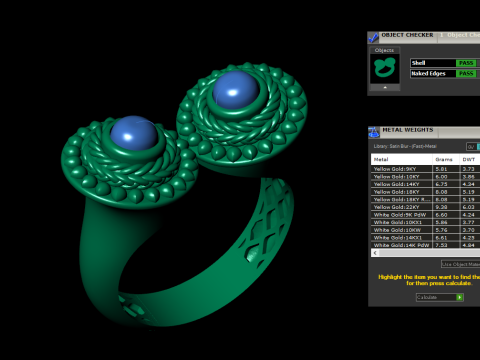
Task: Select the Yellow Gold:18KY row
Action: click(x=426, y=192)
